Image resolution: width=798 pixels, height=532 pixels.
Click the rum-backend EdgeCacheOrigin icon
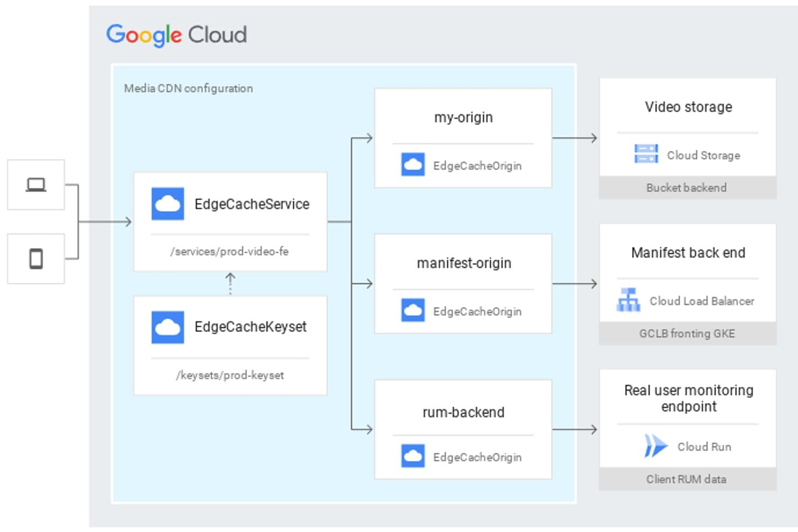click(x=413, y=456)
